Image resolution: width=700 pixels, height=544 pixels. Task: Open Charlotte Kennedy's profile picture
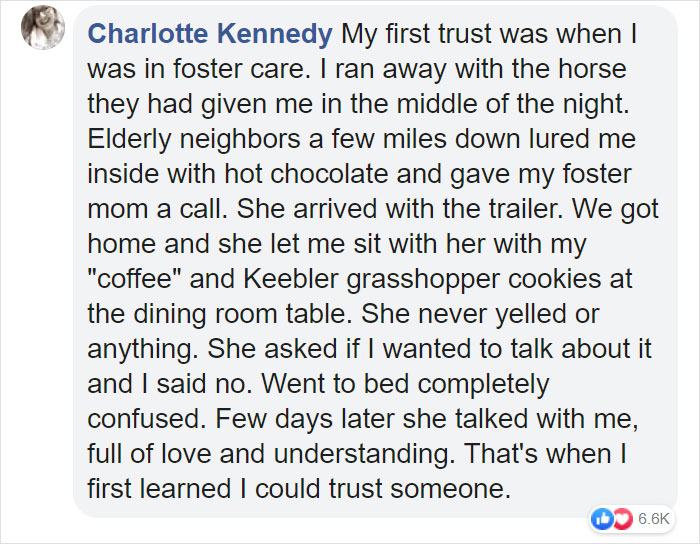click(43, 28)
